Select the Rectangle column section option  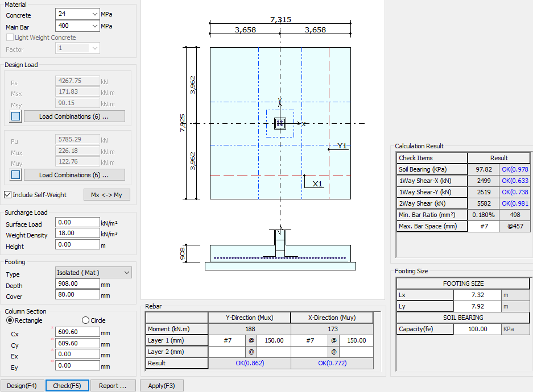coord(10,320)
